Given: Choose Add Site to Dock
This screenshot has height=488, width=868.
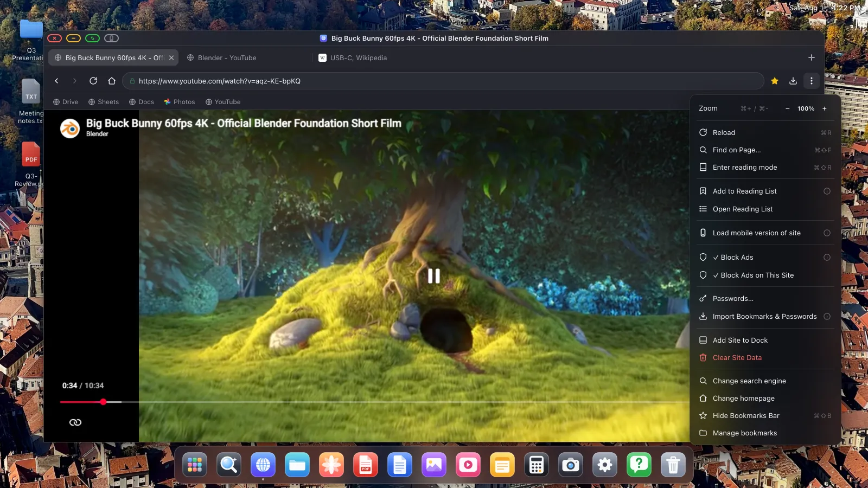Looking at the screenshot, I should coord(765,340).
